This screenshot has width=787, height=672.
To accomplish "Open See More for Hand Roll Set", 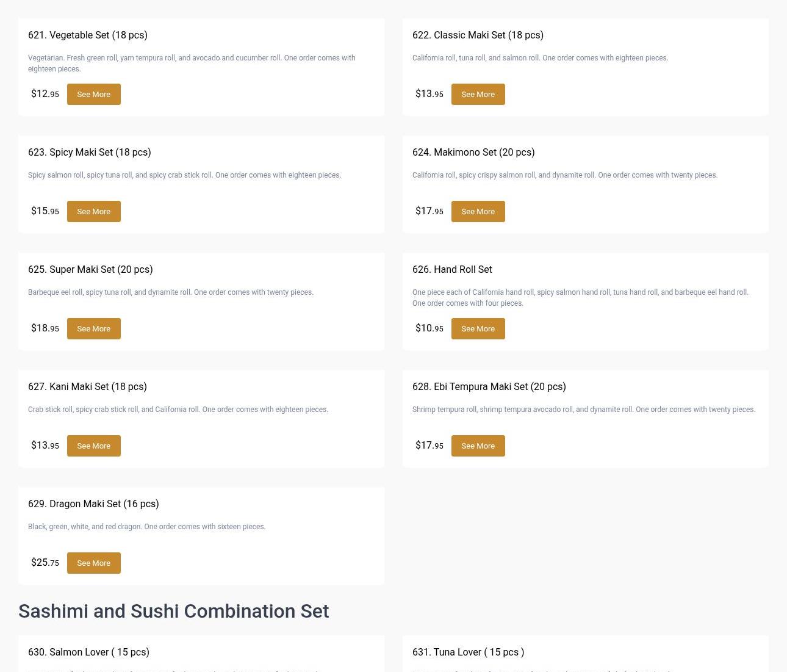I will click(478, 329).
